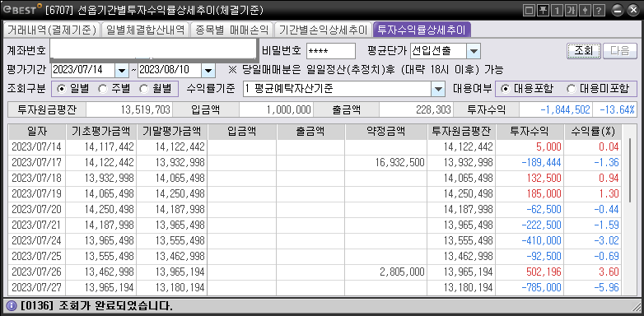The width and height of the screenshot is (644, 316).
Task: Open help with the question mark icon
Action: [x=599, y=10]
